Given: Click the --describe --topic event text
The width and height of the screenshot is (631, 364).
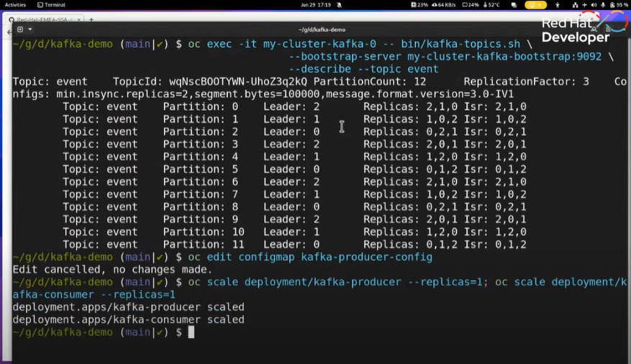Looking at the screenshot, I should click(x=363, y=69).
